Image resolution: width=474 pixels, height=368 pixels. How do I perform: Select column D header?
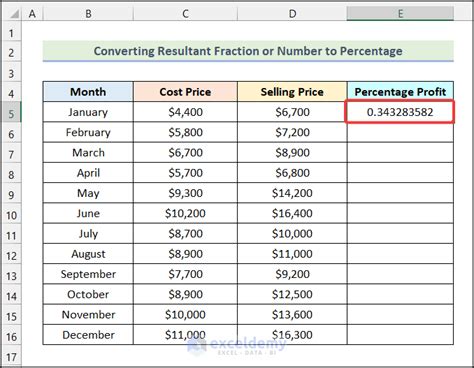point(292,14)
